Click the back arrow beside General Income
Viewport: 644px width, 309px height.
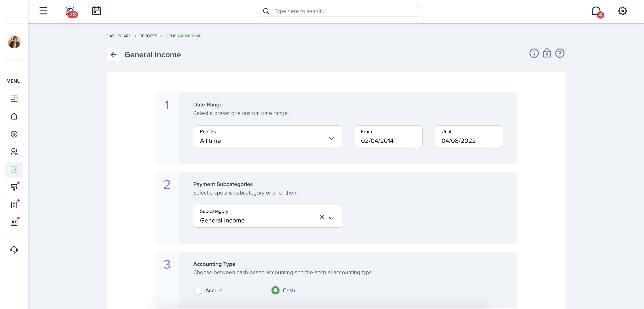click(114, 55)
